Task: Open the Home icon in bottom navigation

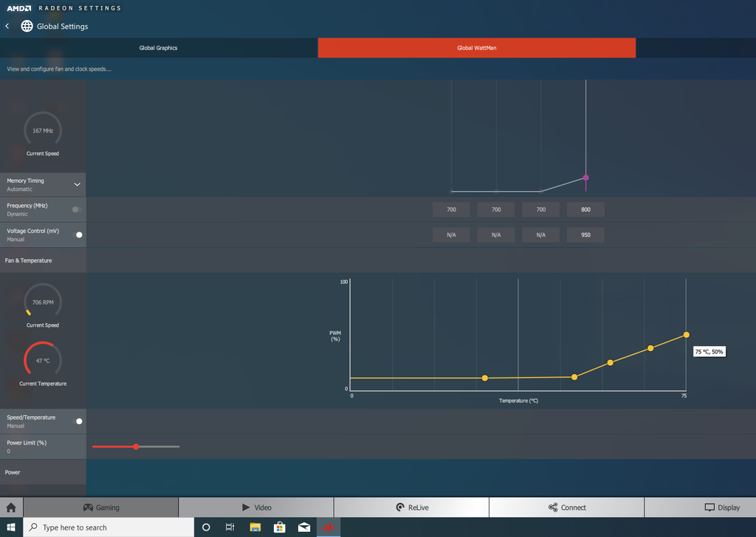Action: coord(11,507)
